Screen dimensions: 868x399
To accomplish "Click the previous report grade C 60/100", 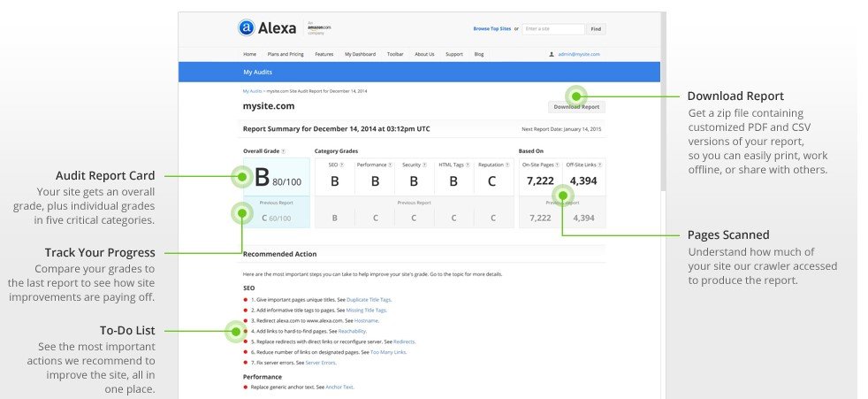I will point(277,219).
